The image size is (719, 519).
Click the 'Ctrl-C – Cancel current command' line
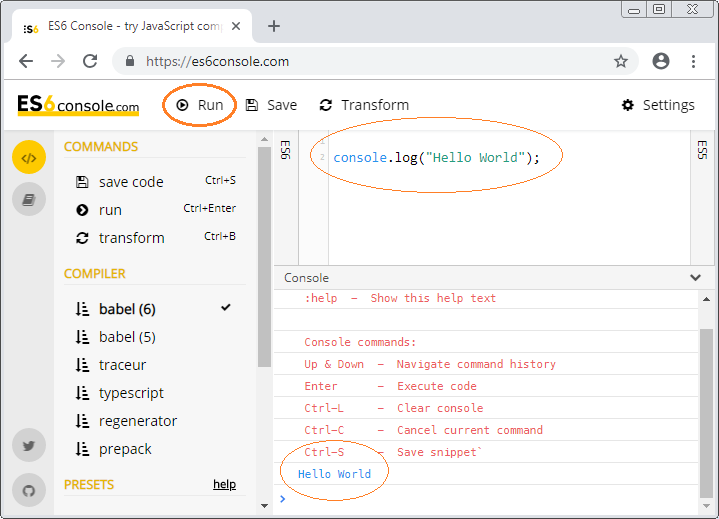point(423,430)
